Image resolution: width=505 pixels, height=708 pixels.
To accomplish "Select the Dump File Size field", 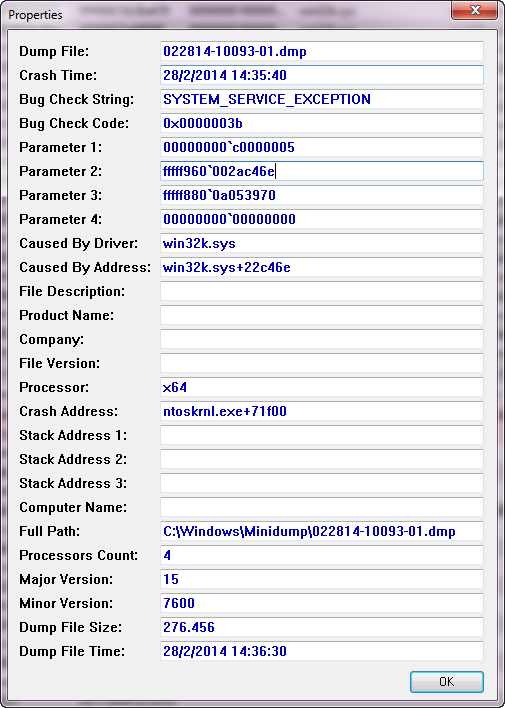I will (x=322, y=627).
